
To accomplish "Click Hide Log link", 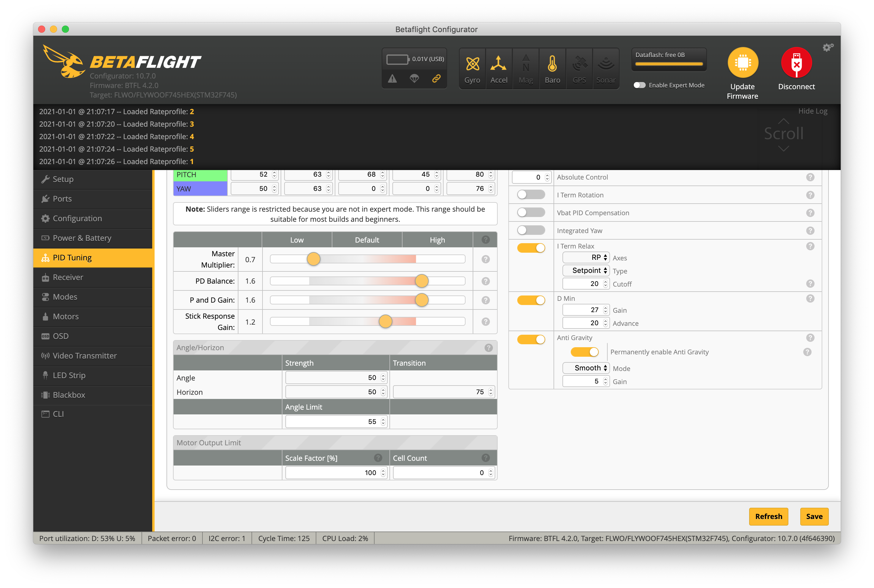I will [812, 111].
